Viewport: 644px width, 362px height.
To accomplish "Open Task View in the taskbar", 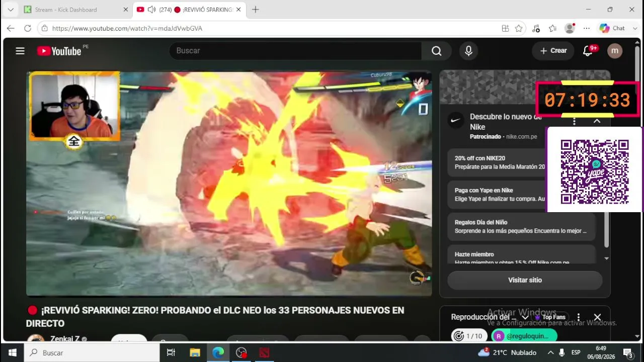I will (171, 352).
